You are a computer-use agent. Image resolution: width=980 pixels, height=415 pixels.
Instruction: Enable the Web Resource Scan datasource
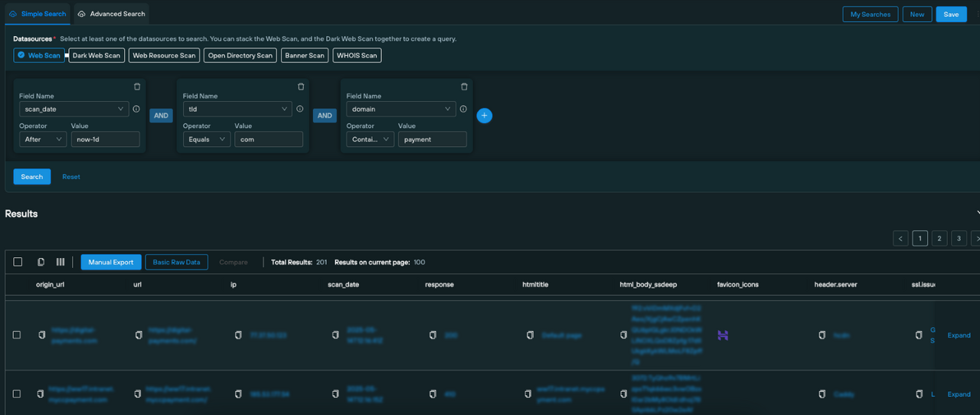(164, 55)
